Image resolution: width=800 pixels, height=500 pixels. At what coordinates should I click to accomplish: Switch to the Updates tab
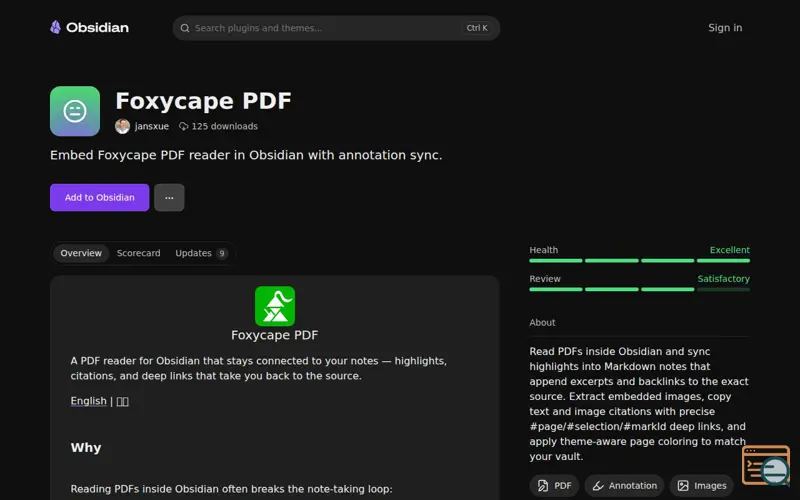pos(201,253)
